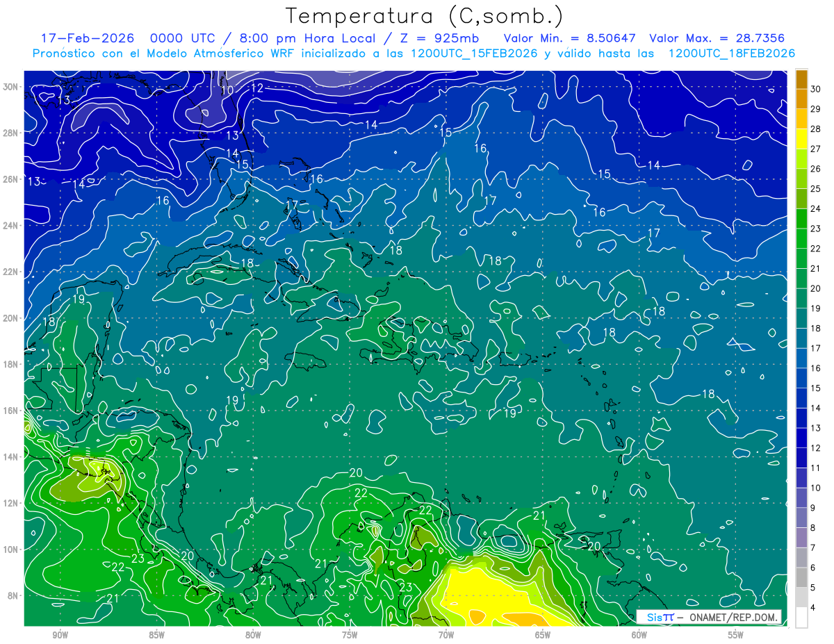Click the "65W" longitude axis label
This screenshot has width=834, height=644.
[543, 634]
